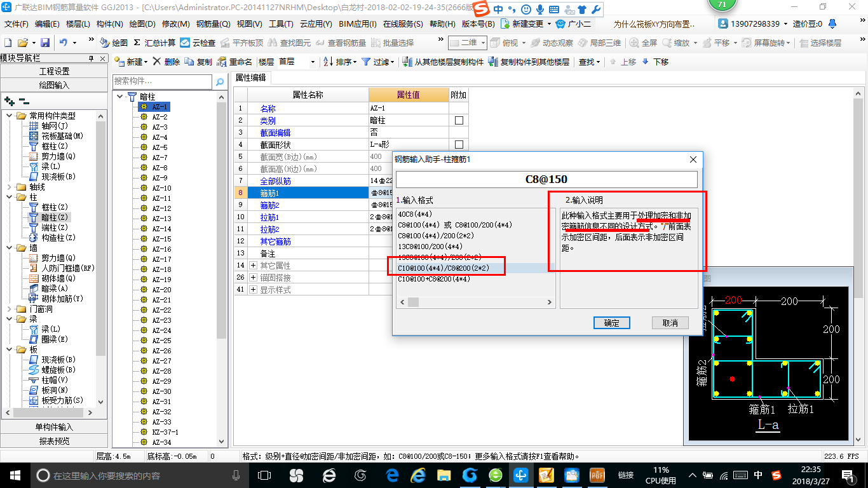This screenshot has height=488, width=868.
Task: Toggle 附加 checkbox for 类别 row
Action: click(459, 121)
